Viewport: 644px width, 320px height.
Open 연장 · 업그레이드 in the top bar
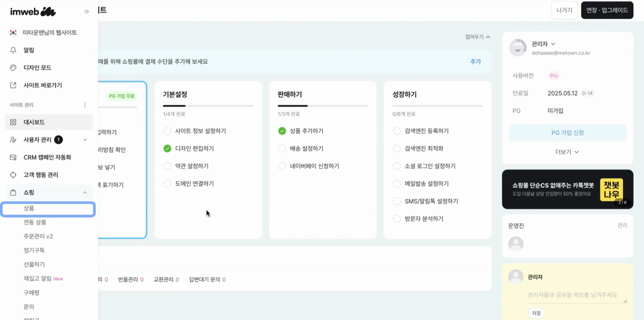click(607, 10)
